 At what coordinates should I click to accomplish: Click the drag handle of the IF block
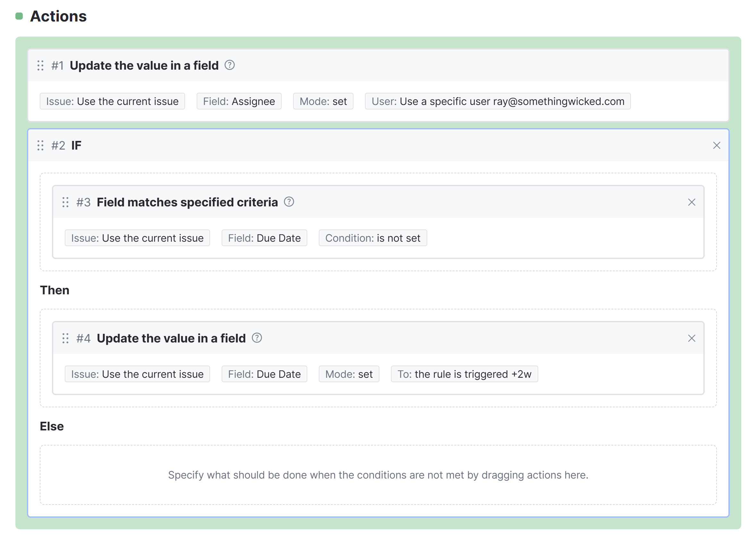pyautogui.click(x=40, y=145)
